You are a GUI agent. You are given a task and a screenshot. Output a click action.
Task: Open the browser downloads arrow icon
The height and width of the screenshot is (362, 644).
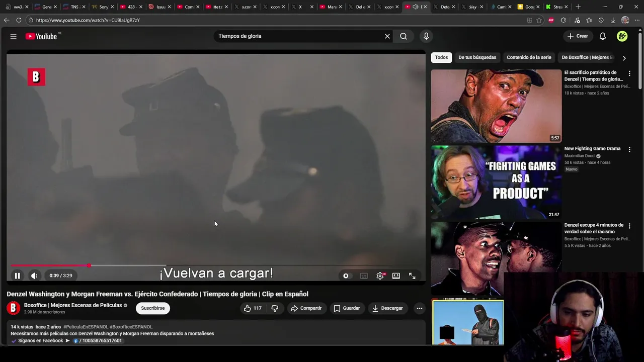(x=613, y=20)
